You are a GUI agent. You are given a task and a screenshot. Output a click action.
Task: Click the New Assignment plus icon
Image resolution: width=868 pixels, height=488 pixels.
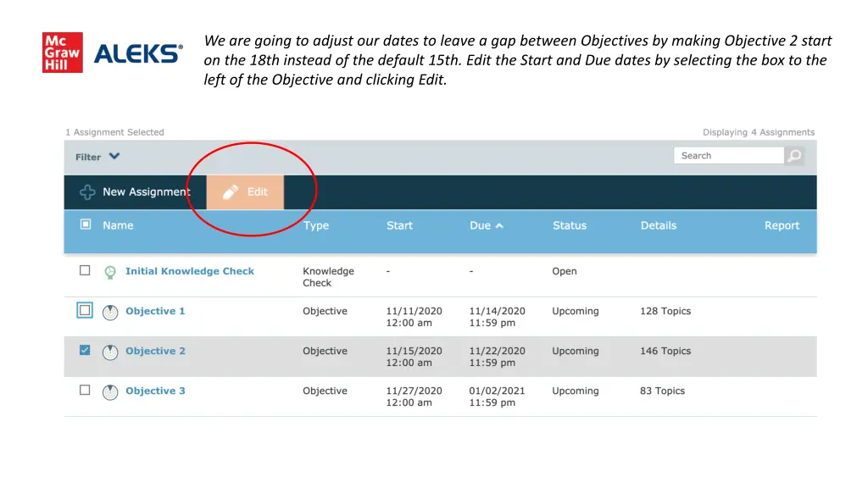87,192
